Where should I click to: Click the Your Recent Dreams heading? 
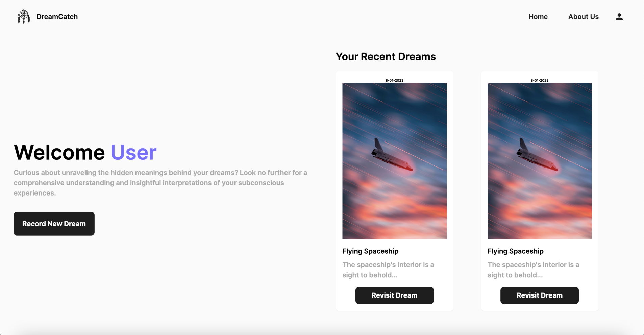[386, 56]
